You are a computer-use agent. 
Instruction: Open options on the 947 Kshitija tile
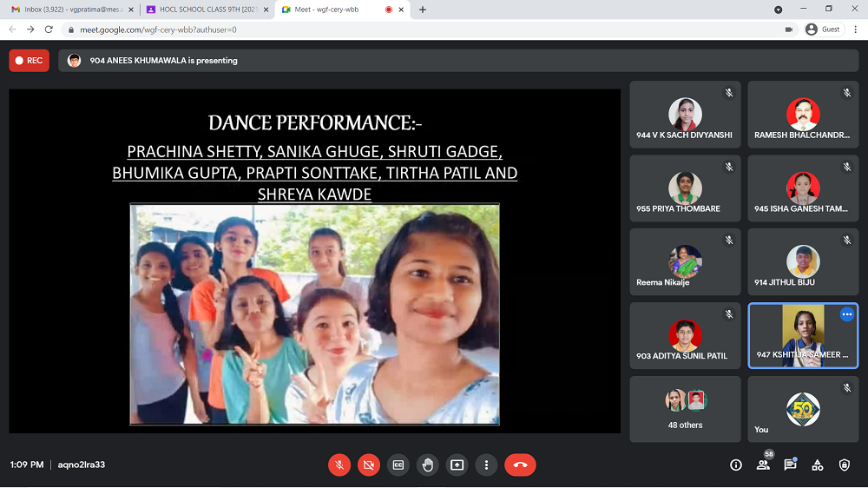[x=846, y=315]
